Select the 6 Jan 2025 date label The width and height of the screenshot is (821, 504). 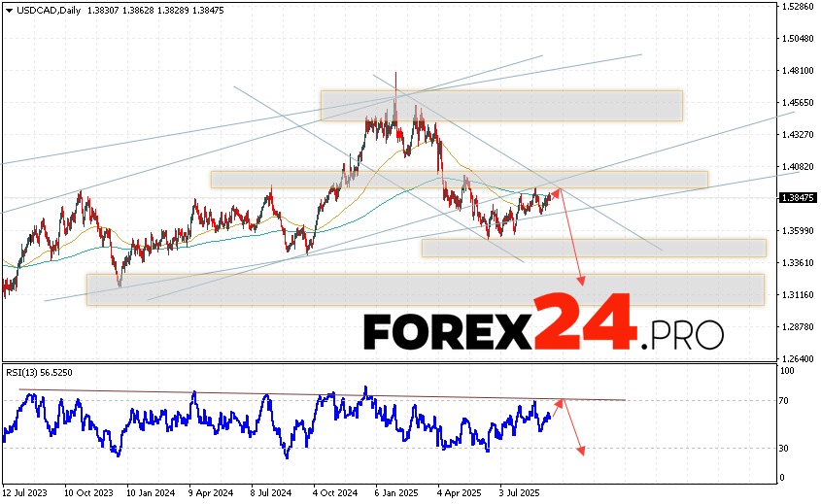click(x=398, y=493)
